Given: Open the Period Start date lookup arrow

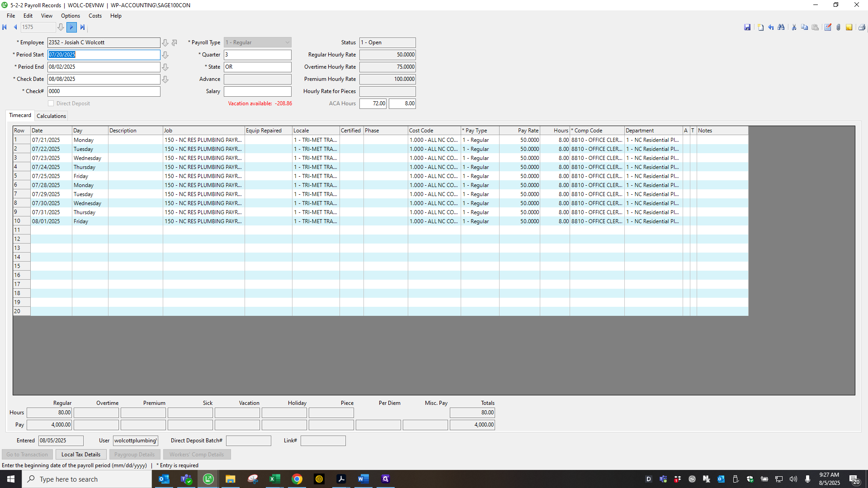Looking at the screenshot, I should click(165, 55).
